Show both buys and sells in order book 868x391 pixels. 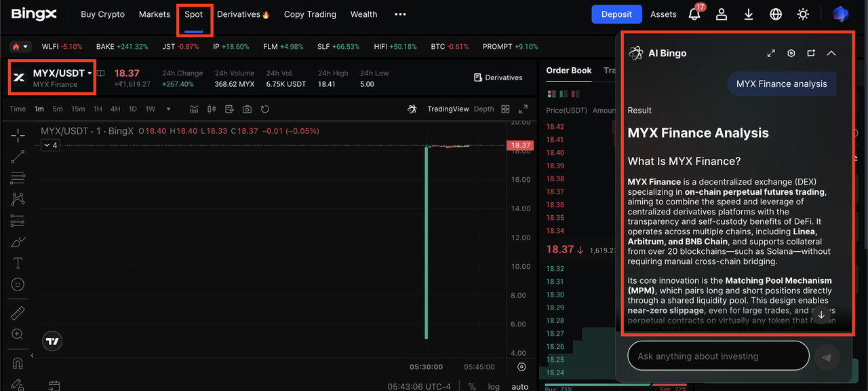click(551, 94)
